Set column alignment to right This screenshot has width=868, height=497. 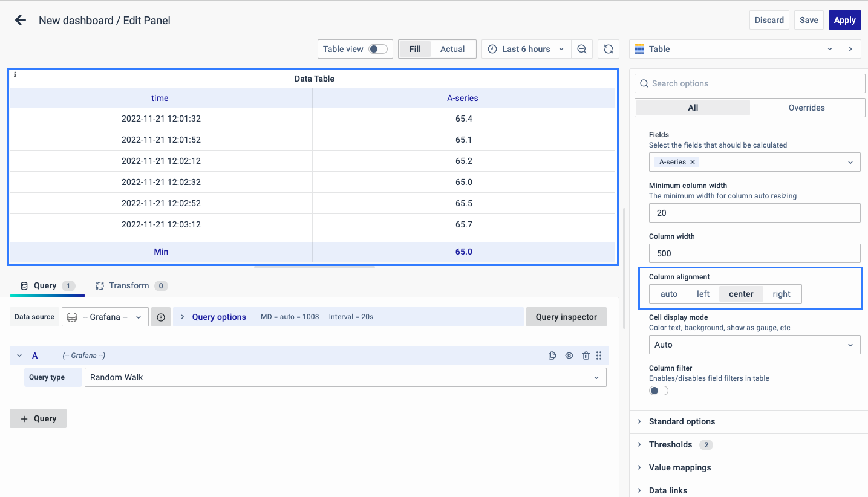click(x=781, y=294)
